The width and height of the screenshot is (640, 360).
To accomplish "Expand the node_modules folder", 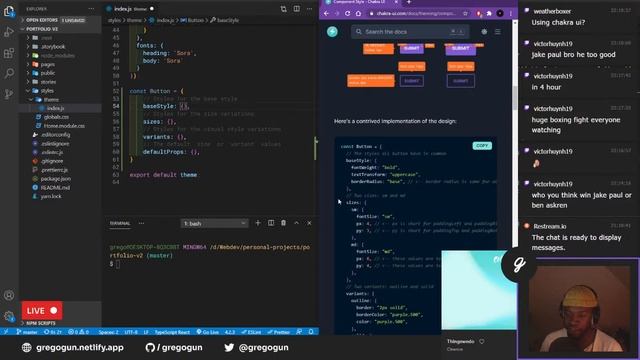I will click(58, 56).
